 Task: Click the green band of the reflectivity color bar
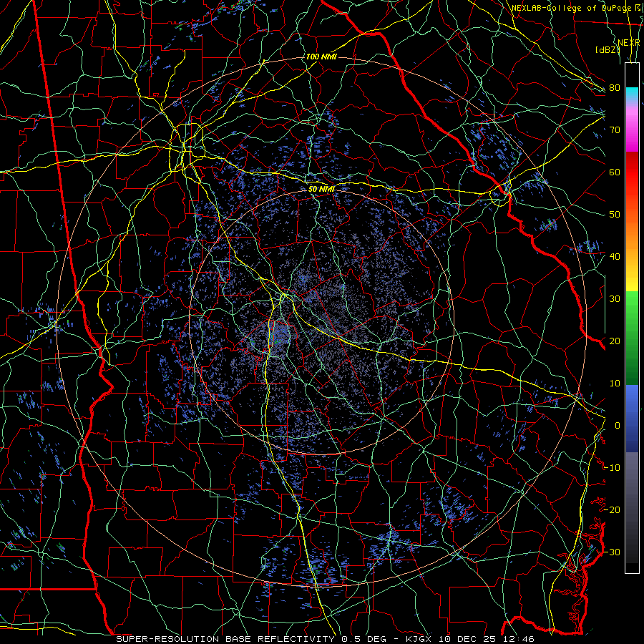[632, 338]
